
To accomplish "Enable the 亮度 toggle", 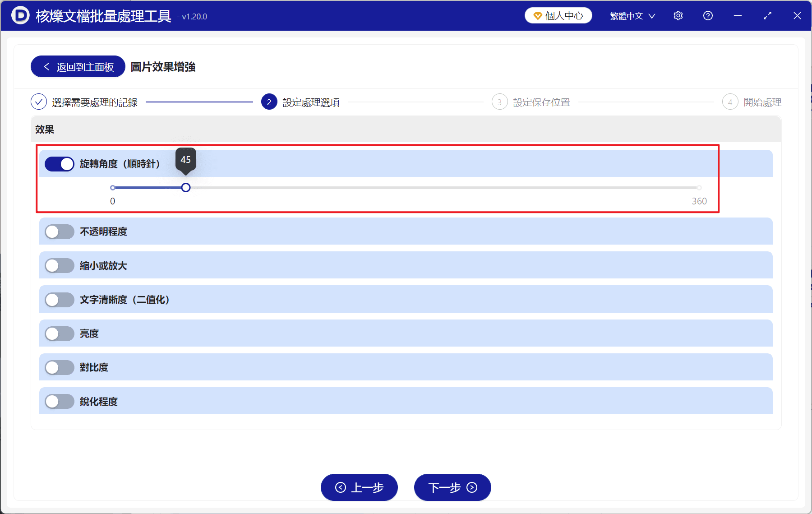I will pos(59,333).
